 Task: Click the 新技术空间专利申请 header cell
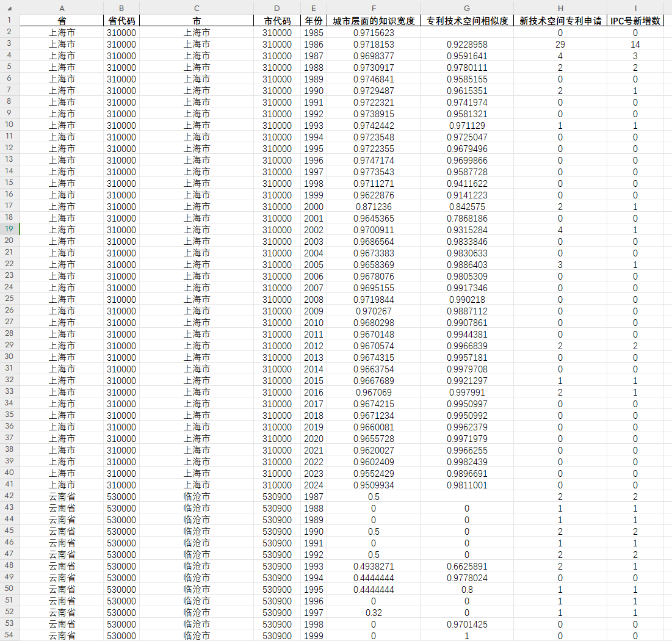[x=560, y=21]
